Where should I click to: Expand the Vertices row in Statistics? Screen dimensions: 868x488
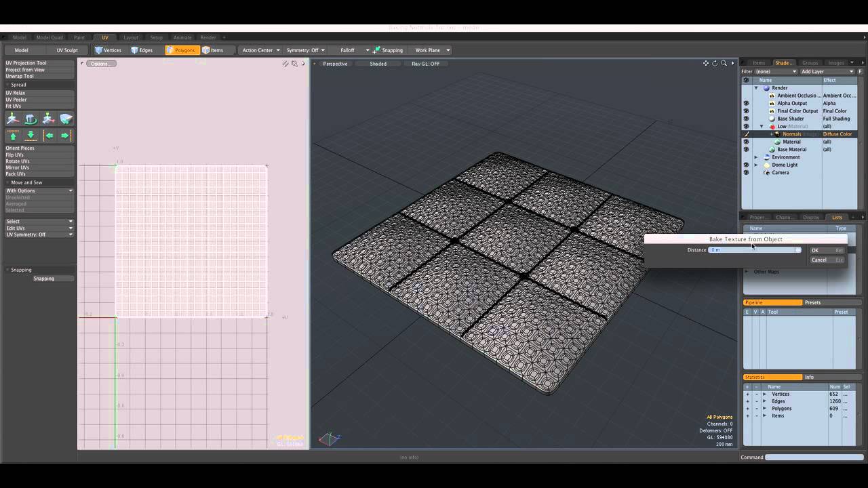pos(764,394)
